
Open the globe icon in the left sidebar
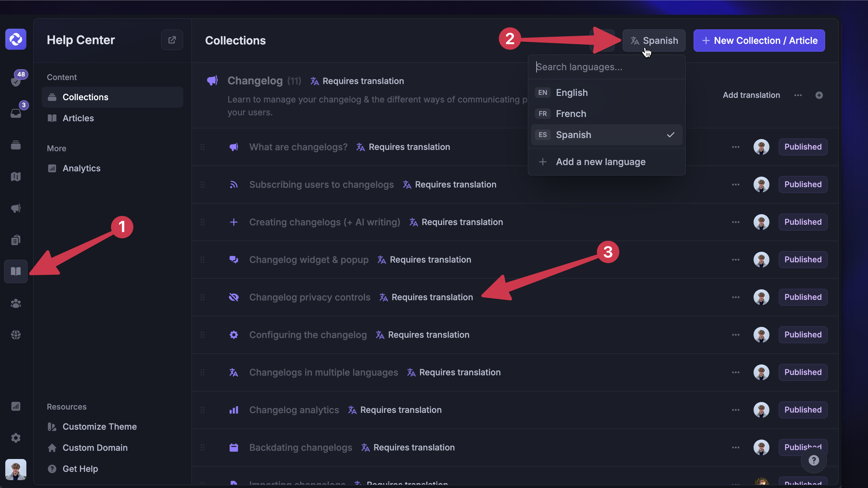[15, 334]
